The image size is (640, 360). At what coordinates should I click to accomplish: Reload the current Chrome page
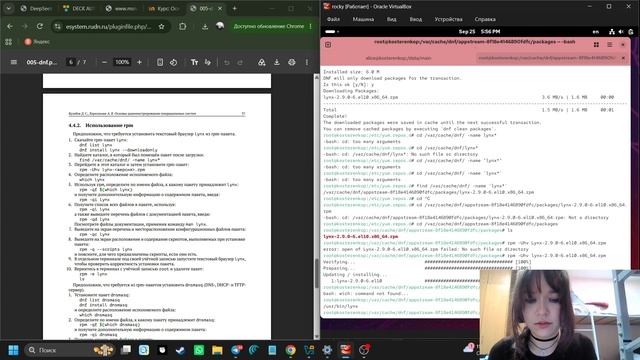point(40,26)
